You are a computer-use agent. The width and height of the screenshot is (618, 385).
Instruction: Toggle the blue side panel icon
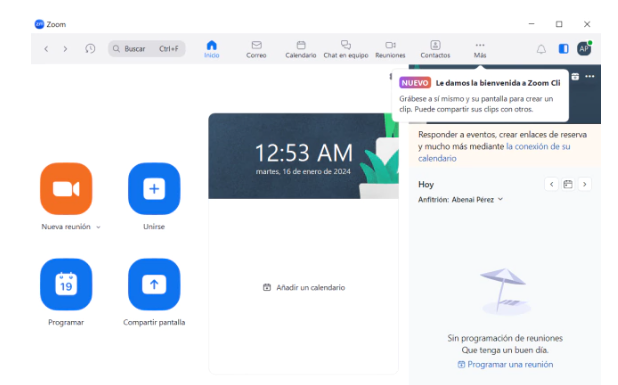(563, 48)
